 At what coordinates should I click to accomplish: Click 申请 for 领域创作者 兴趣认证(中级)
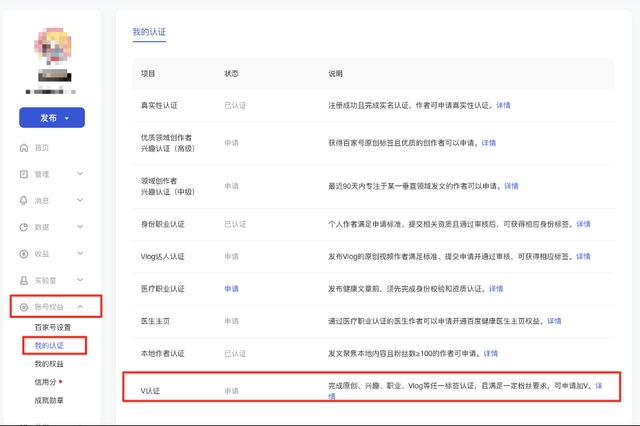231,186
